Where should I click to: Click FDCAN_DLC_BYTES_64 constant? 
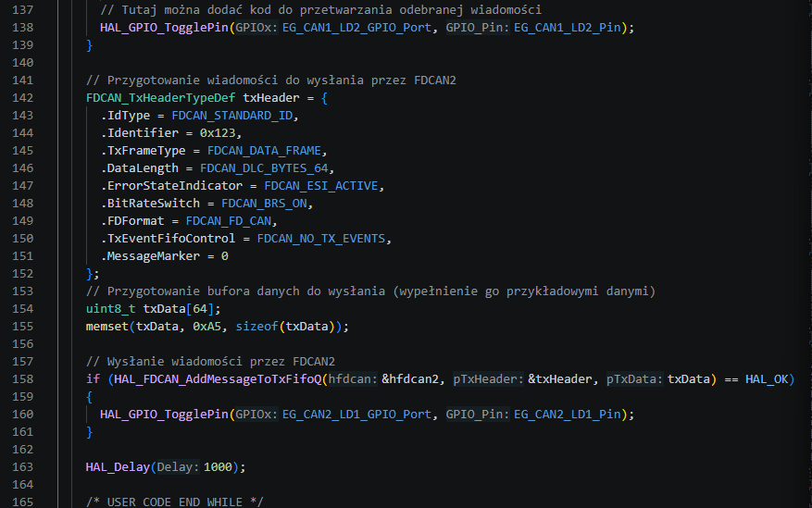pyautogui.click(x=264, y=168)
